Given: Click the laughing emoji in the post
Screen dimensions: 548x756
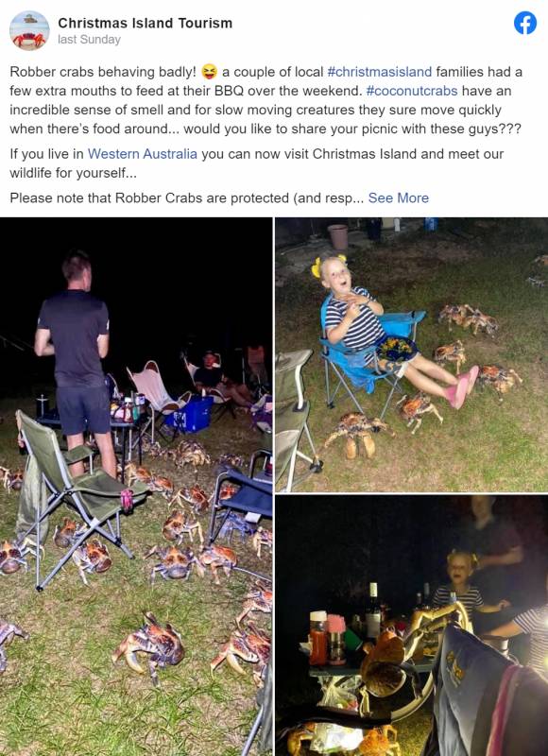Looking at the screenshot, I should click(x=209, y=72).
